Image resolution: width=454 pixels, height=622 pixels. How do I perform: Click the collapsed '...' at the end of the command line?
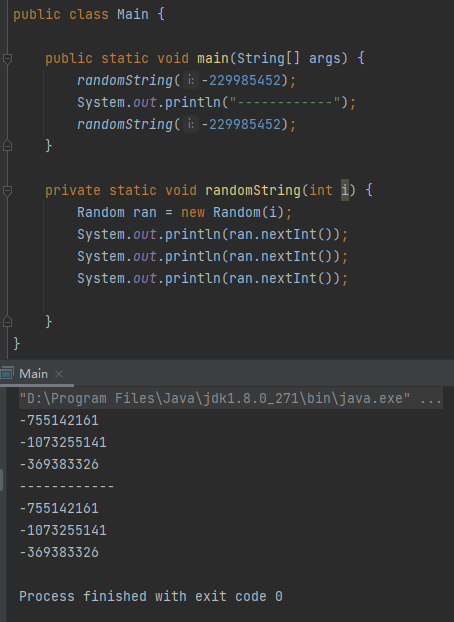pos(431,399)
